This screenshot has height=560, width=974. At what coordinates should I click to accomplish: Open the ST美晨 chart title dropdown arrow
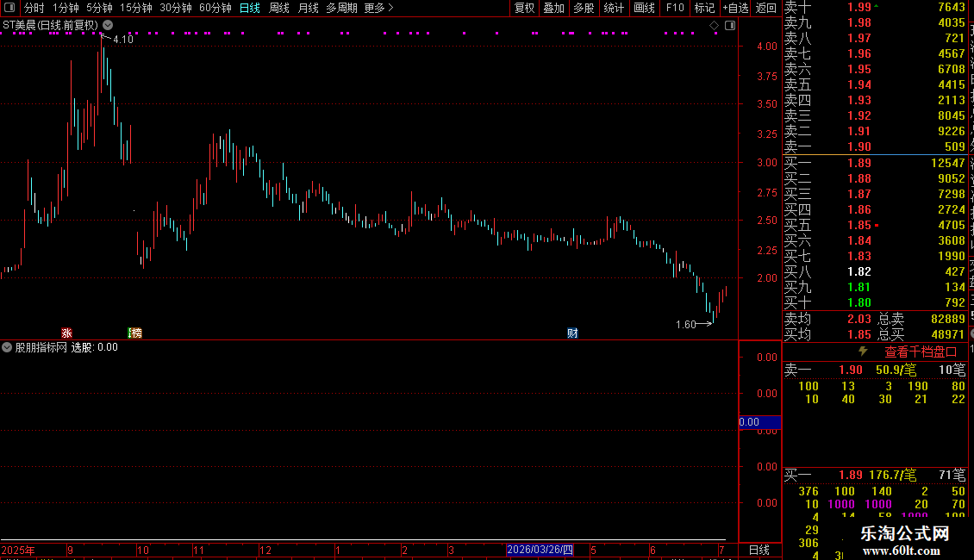108,25
